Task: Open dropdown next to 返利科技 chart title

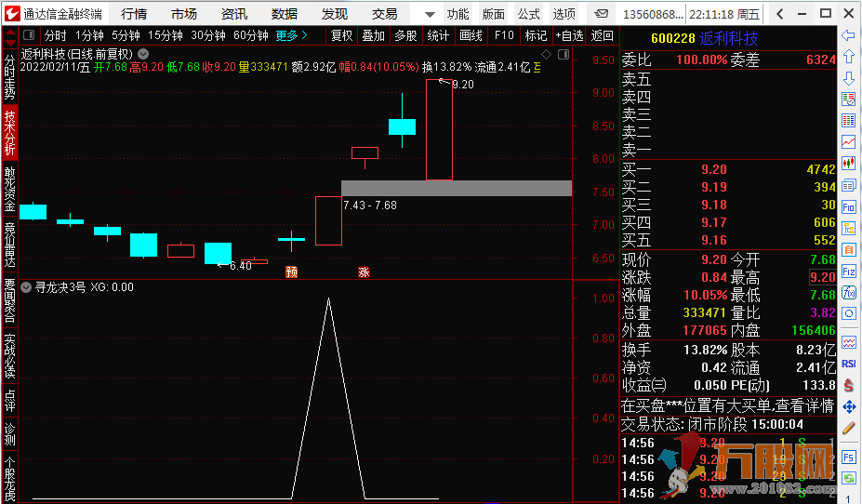Action: tap(143, 54)
